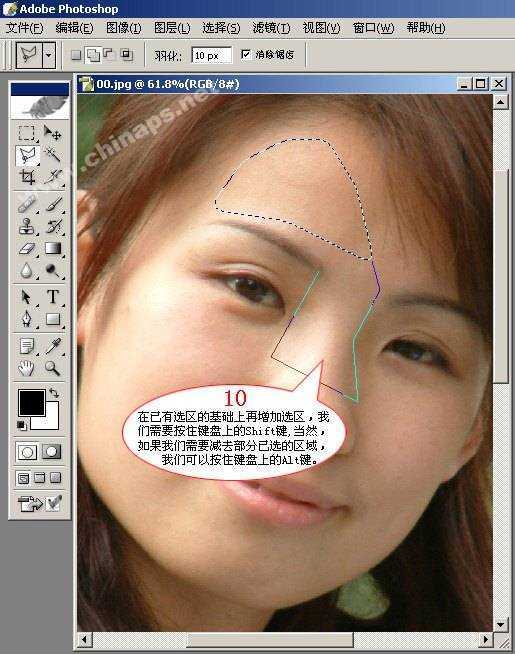The height and width of the screenshot is (654, 515).
Task: Switch to Full Screen Mode
Action: click(55, 478)
